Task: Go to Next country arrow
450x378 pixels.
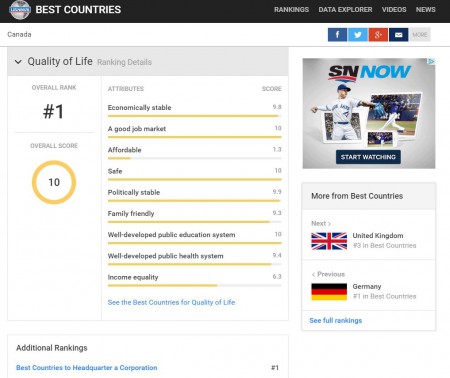Action: (329, 224)
